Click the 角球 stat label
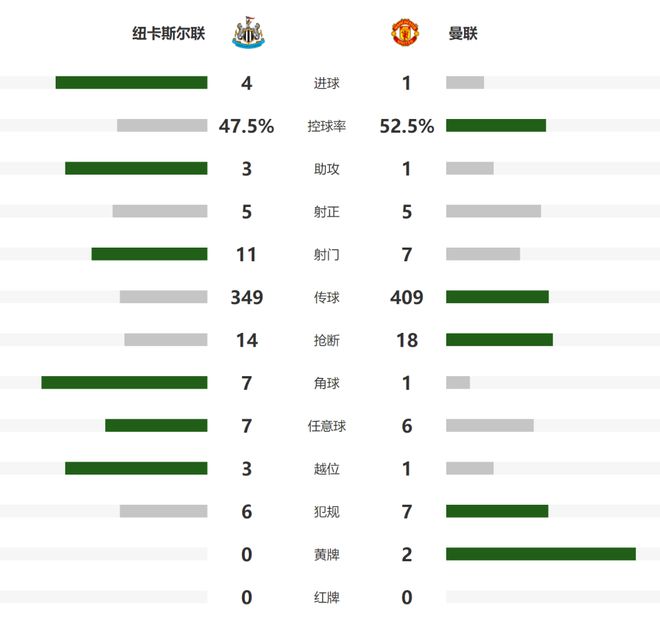Viewport: 660px width, 621px height. pyautogui.click(x=326, y=383)
